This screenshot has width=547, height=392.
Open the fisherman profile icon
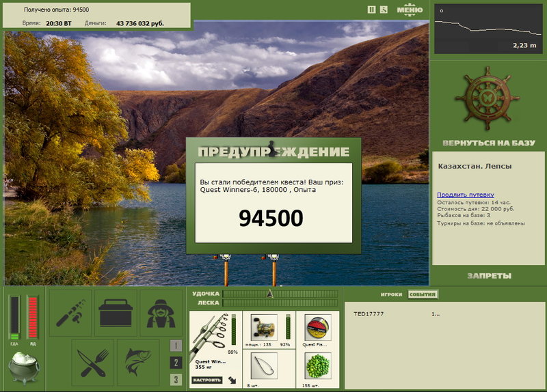(161, 313)
